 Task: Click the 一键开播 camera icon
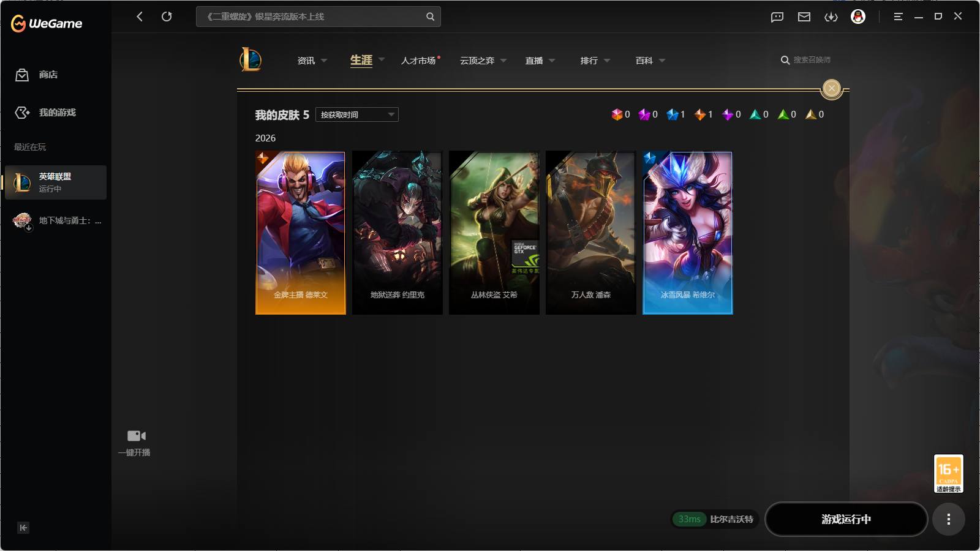[x=136, y=436]
